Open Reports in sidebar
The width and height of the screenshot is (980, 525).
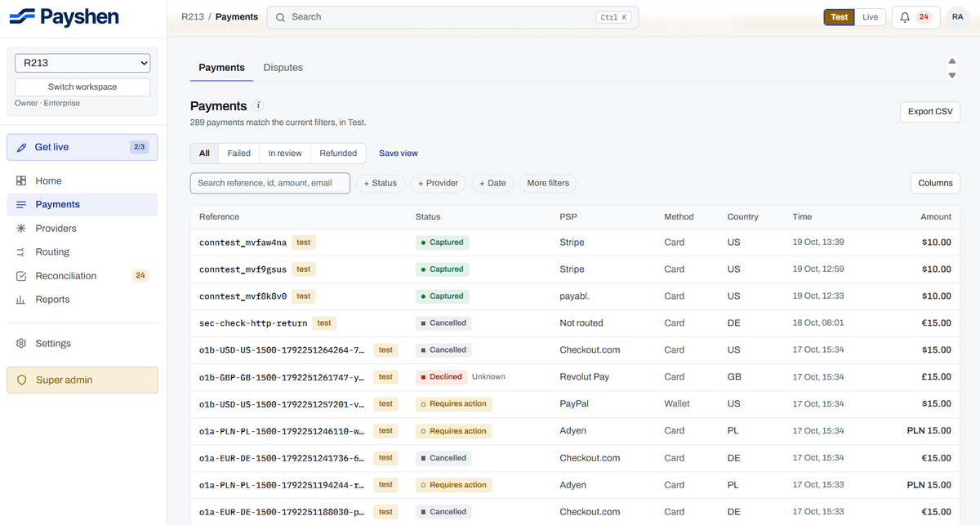point(82,299)
